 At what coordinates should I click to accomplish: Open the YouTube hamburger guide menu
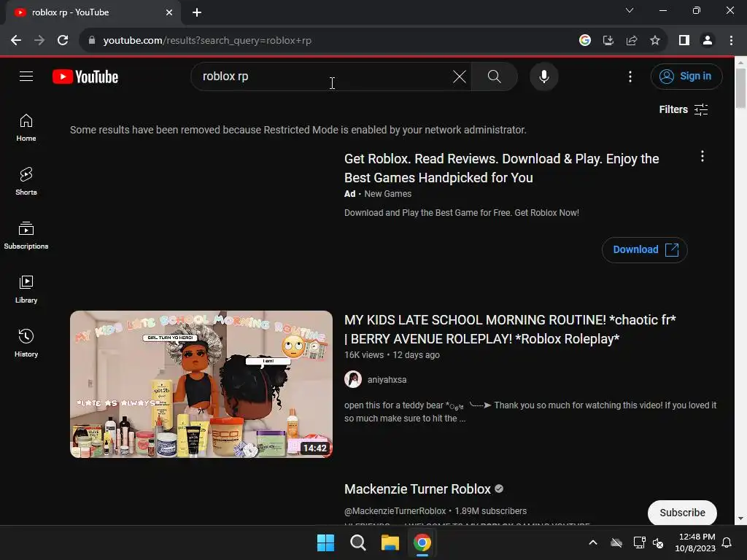coord(26,76)
